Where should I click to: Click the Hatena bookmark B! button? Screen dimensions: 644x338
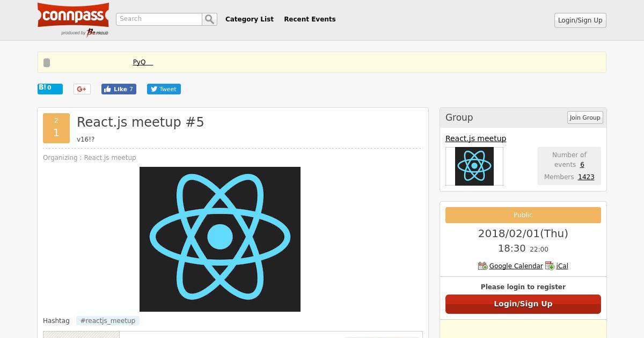click(50, 89)
